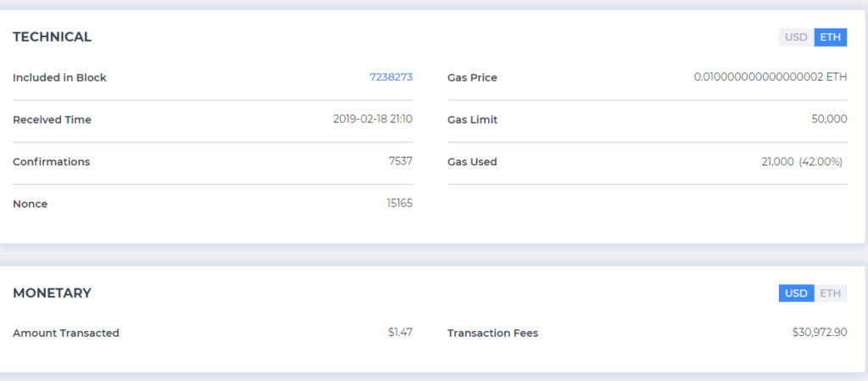Click the Transaction Fees label
The image size is (868, 381).
point(492,333)
